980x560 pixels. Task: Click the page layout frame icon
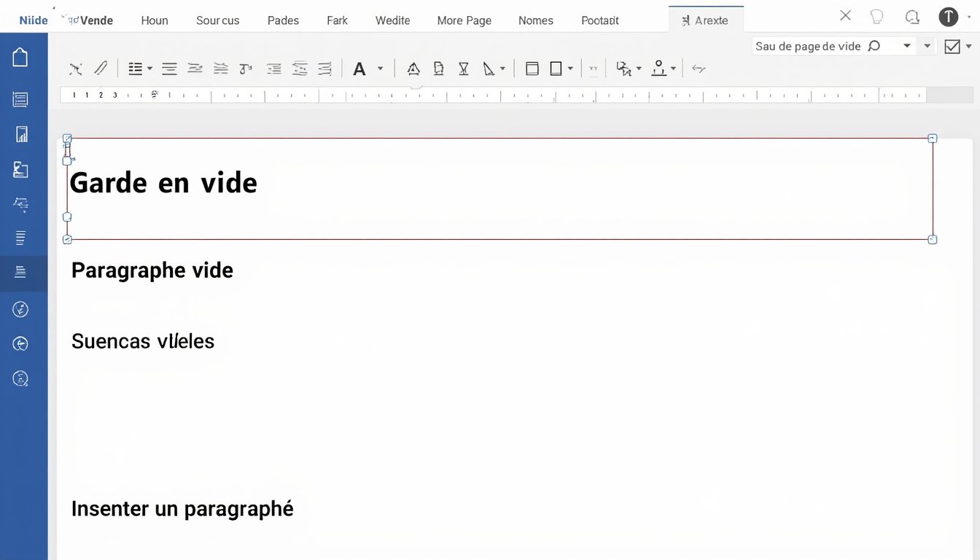coord(532,69)
